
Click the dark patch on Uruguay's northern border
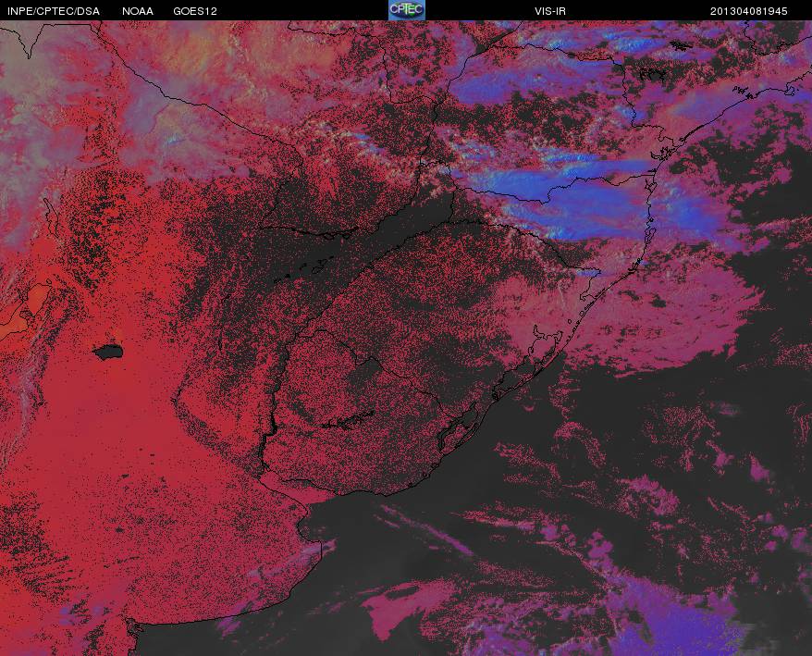(x=366, y=369)
